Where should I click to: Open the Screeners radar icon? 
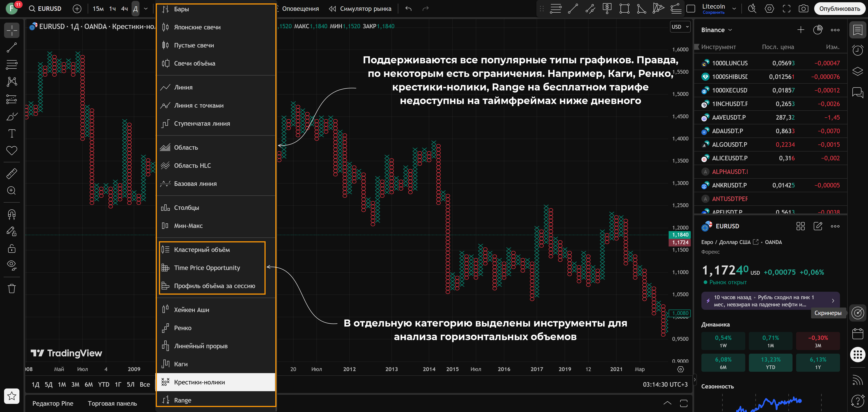coord(858,313)
